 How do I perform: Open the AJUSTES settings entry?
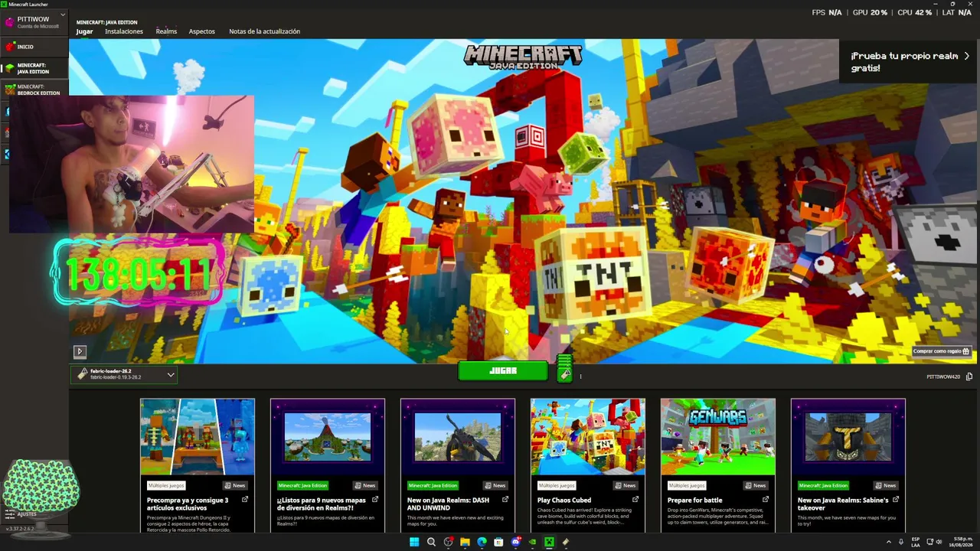tap(21, 514)
